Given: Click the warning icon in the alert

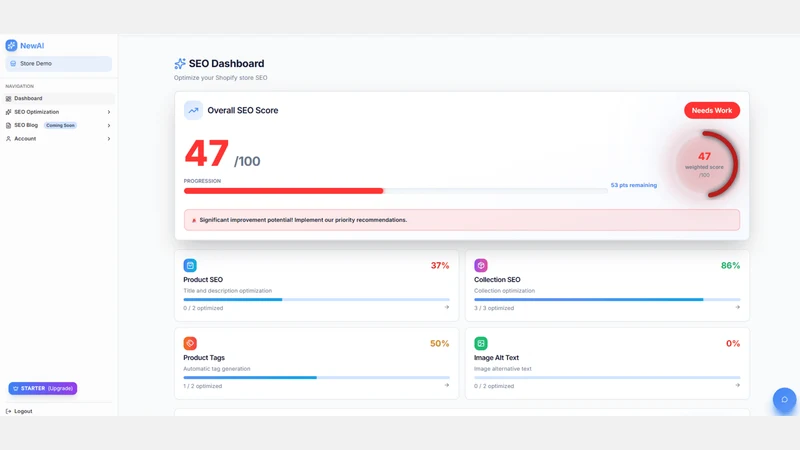Looking at the screenshot, I should click(x=194, y=220).
